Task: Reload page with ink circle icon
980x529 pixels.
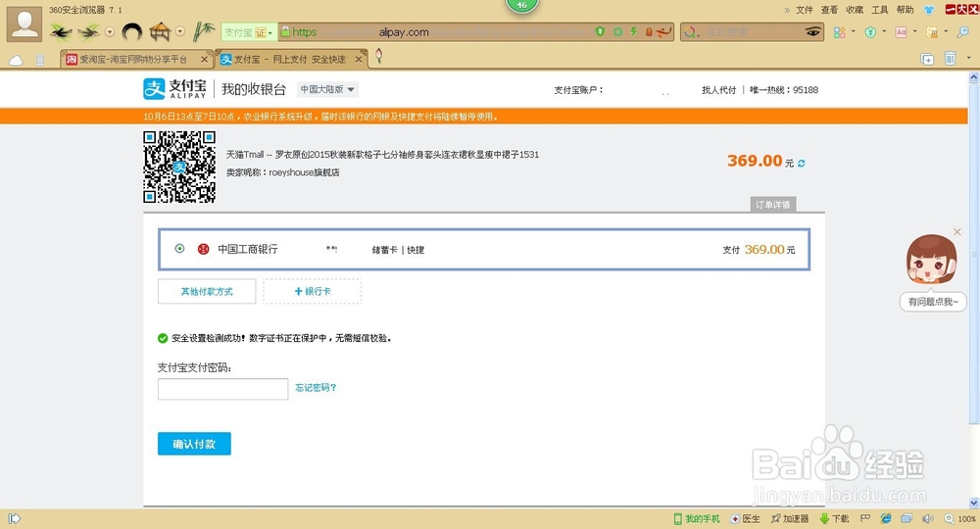Action: (132, 31)
